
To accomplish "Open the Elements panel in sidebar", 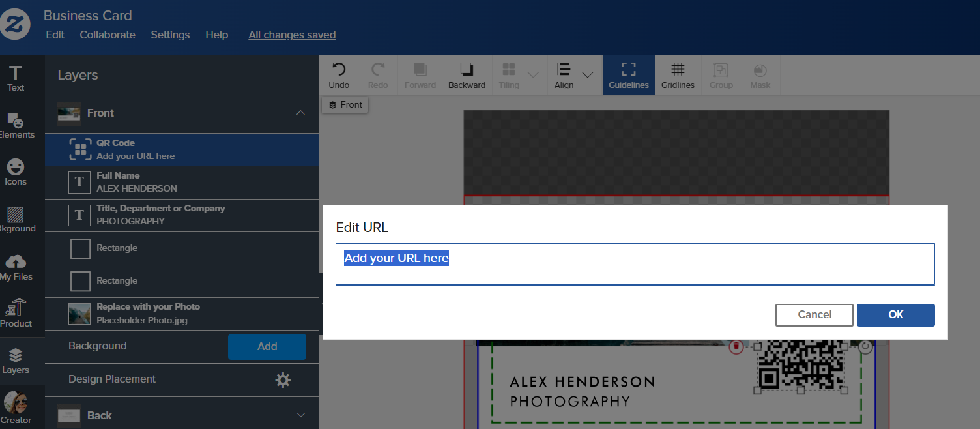I will tap(16, 125).
